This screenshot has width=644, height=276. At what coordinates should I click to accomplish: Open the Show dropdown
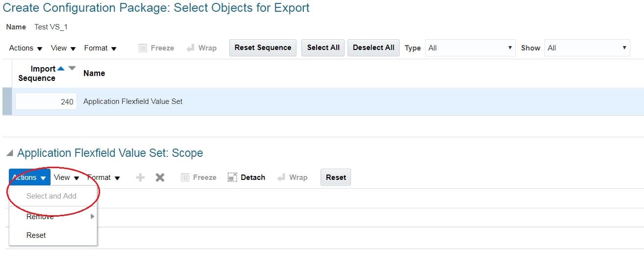(587, 48)
